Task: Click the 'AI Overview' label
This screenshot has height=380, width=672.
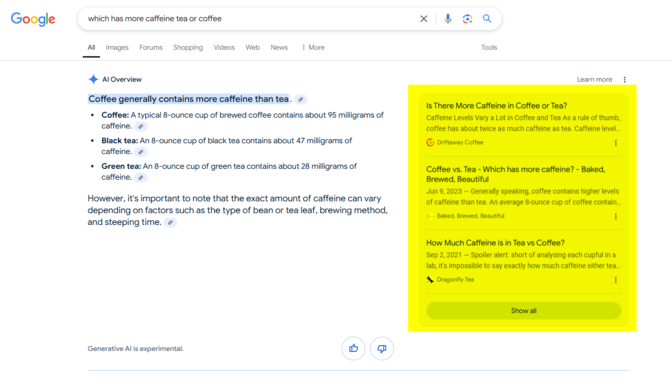Action: click(122, 80)
